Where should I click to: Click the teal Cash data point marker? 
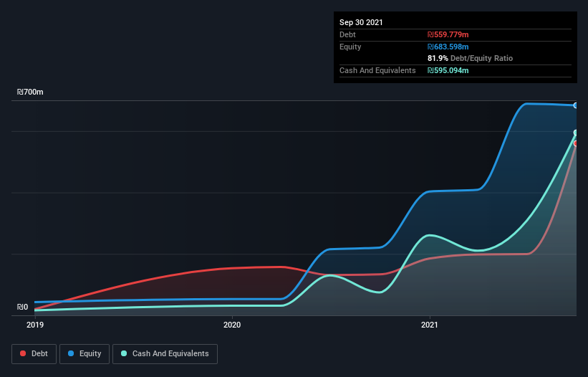coord(576,133)
